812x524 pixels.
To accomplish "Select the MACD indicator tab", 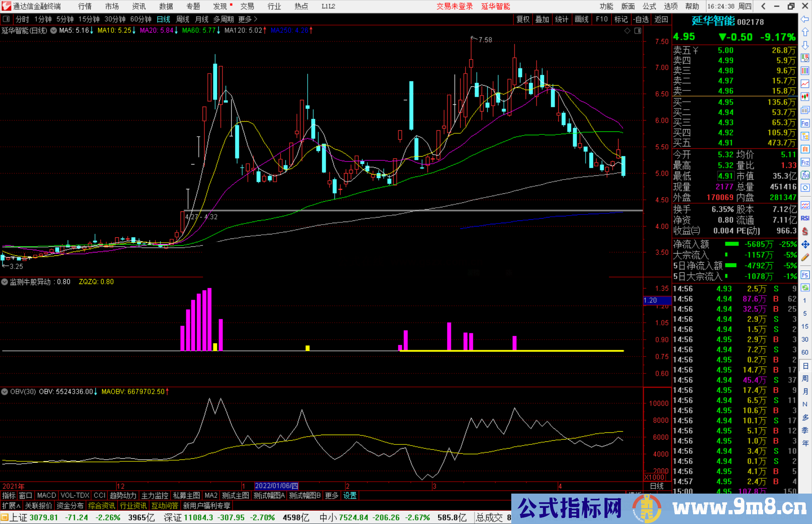I will pos(46,495).
